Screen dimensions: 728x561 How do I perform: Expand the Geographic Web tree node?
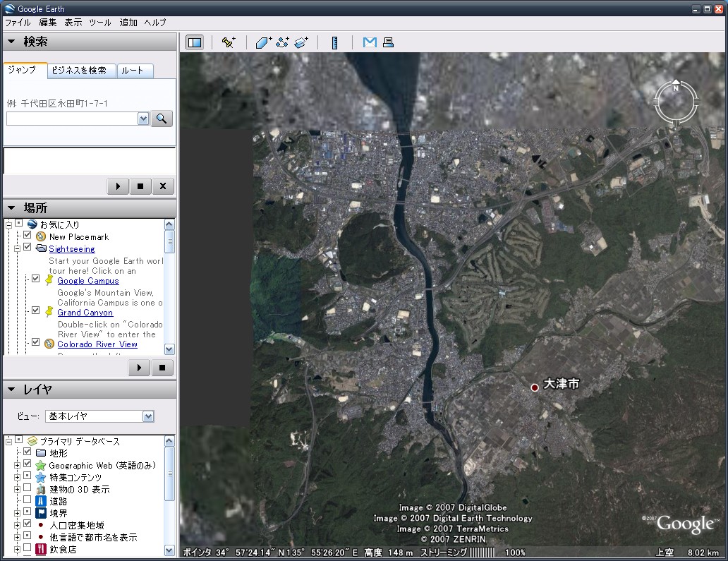(x=17, y=465)
